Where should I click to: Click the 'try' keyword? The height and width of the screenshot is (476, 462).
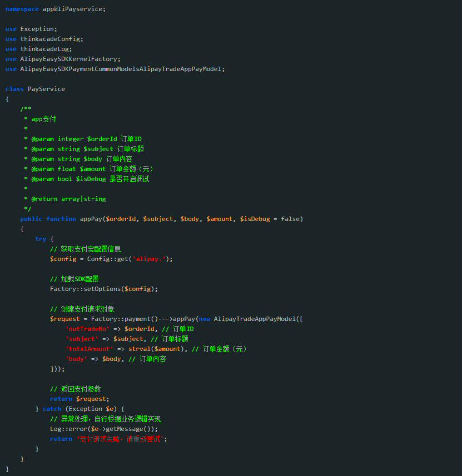(41, 239)
